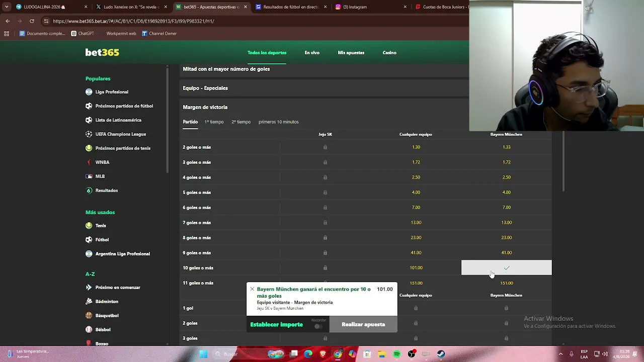Open the Channel Owner bookmark

pos(159,34)
